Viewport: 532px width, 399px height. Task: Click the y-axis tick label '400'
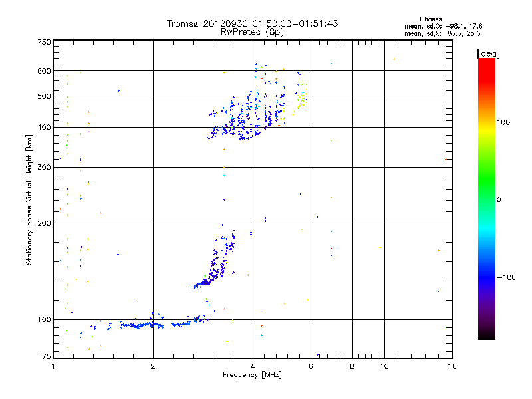pyautogui.click(x=44, y=127)
